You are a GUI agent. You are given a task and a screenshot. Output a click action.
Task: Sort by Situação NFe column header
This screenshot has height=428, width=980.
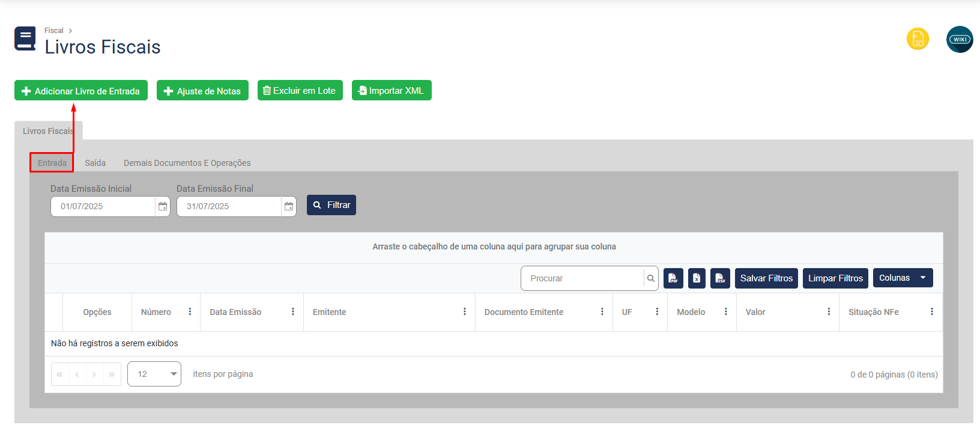coord(874,312)
